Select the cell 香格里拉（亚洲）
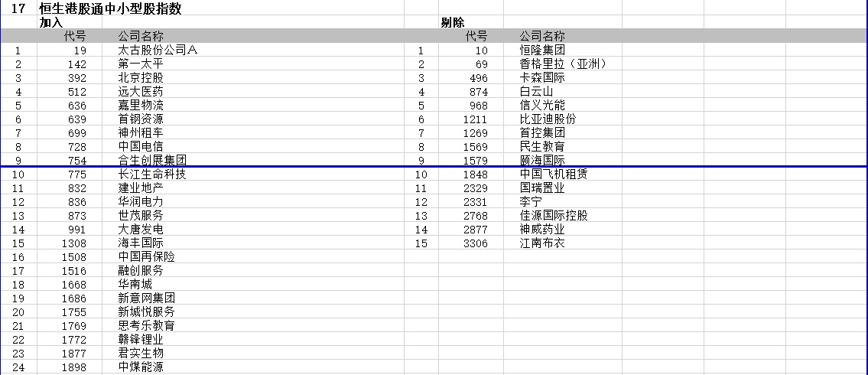The height and width of the screenshot is (375, 868). [x=564, y=64]
